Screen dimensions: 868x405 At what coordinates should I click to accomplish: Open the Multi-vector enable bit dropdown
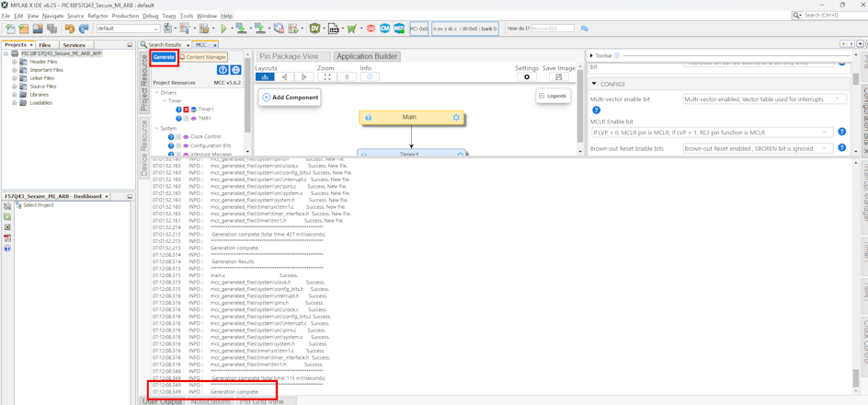click(x=764, y=98)
